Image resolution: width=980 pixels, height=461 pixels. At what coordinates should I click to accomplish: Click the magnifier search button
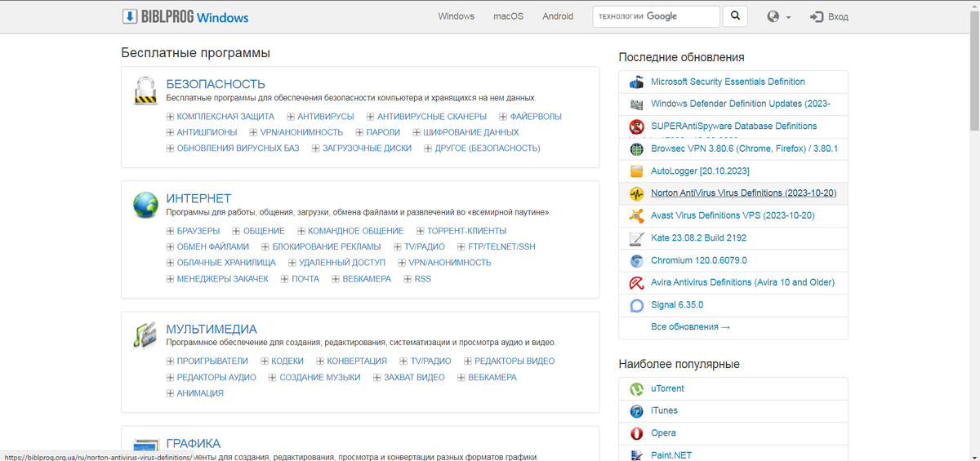tap(736, 16)
